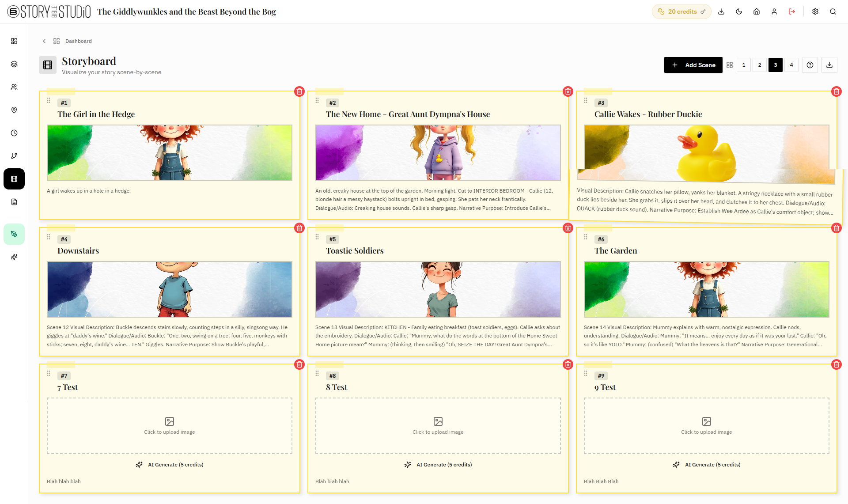Open the rubber duck scene image
The image size is (848, 504).
click(x=707, y=153)
